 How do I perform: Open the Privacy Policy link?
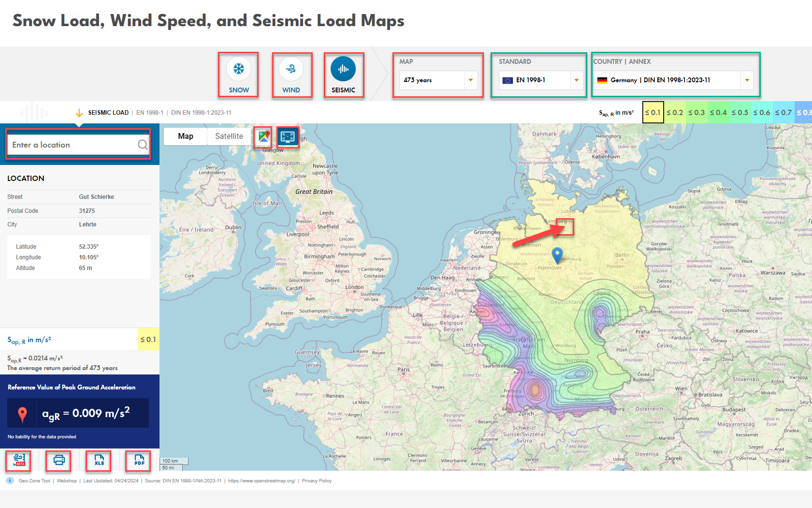pyautogui.click(x=317, y=480)
